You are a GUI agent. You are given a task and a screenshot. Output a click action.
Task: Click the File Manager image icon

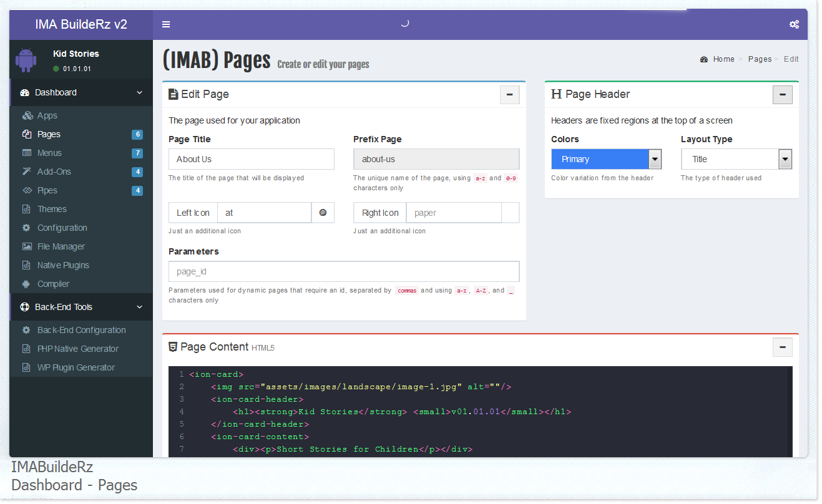pos(27,246)
